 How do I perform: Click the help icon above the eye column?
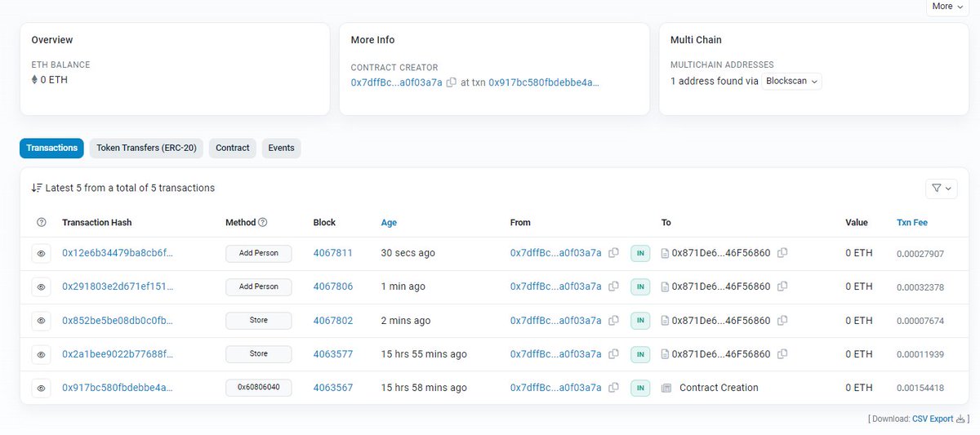(x=42, y=222)
